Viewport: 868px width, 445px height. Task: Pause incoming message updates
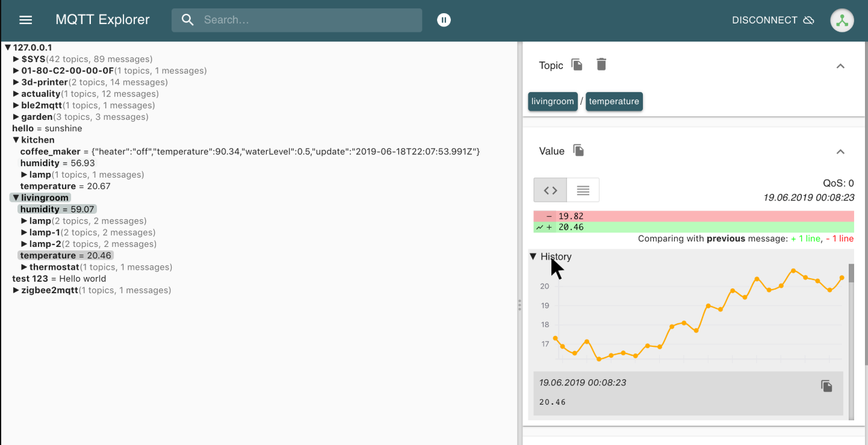(x=444, y=20)
